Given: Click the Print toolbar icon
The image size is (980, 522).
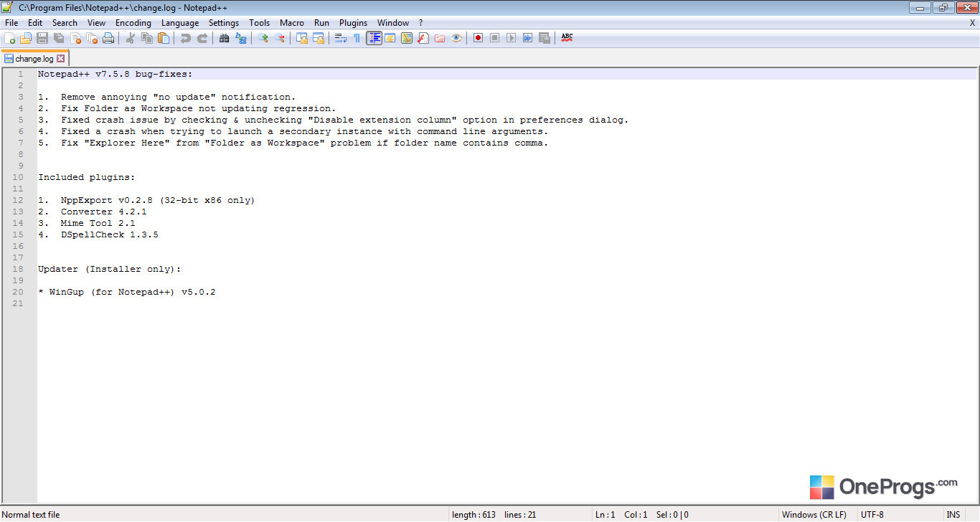Looking at the screenshot, I should pyautogui.click(x=108, y=38).
